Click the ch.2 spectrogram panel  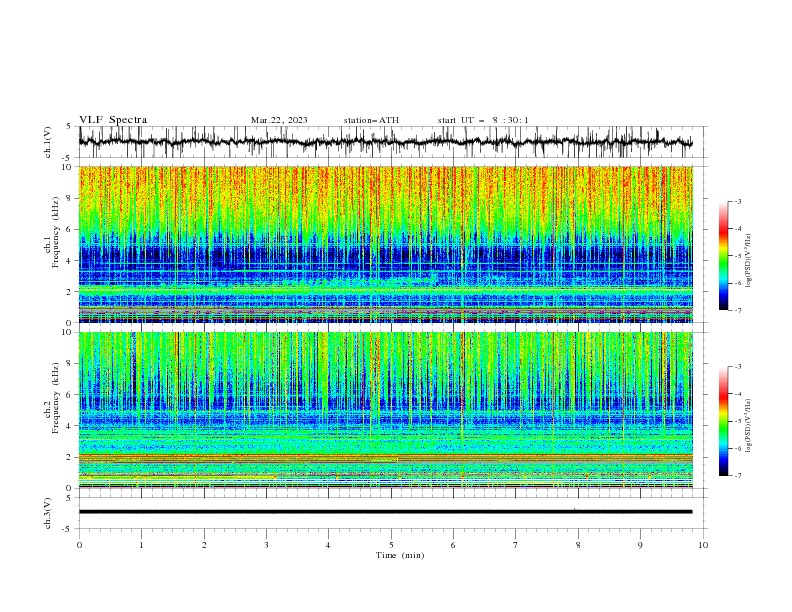pos(386,410)
